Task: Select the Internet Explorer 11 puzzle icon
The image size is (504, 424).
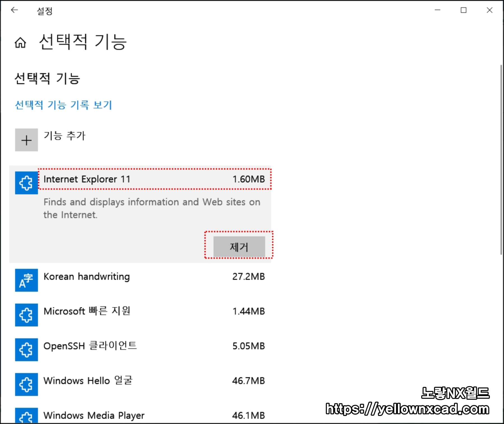Action: (x=27, y=183)
